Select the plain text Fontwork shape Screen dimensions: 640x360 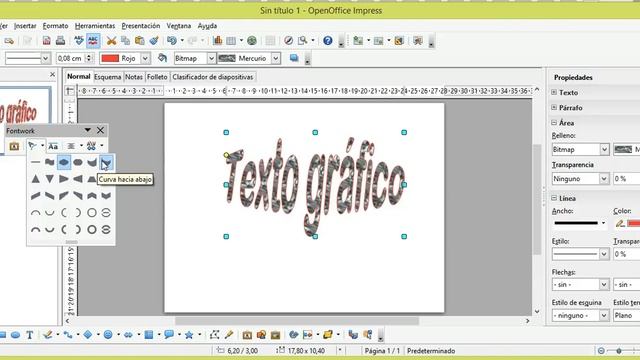point(36,162)
